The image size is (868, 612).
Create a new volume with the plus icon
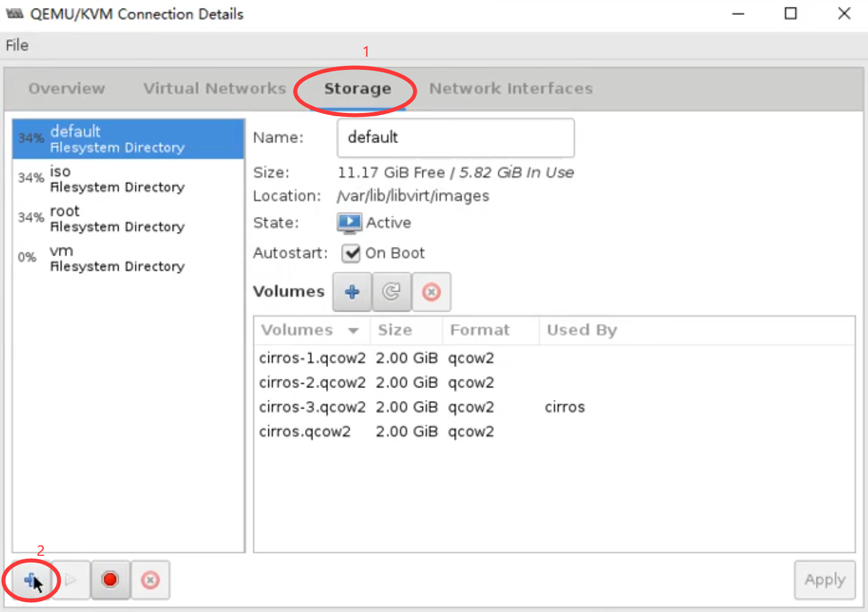[x=352, y=292]
